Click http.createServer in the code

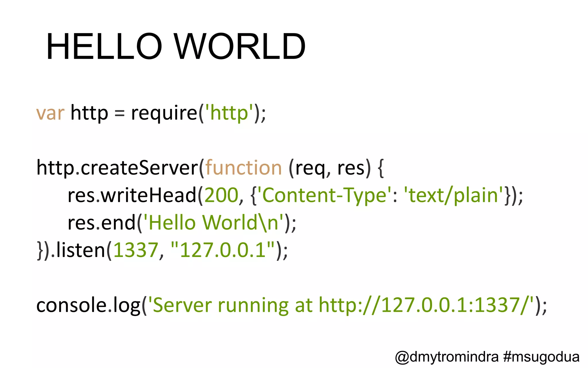(117, 167)
